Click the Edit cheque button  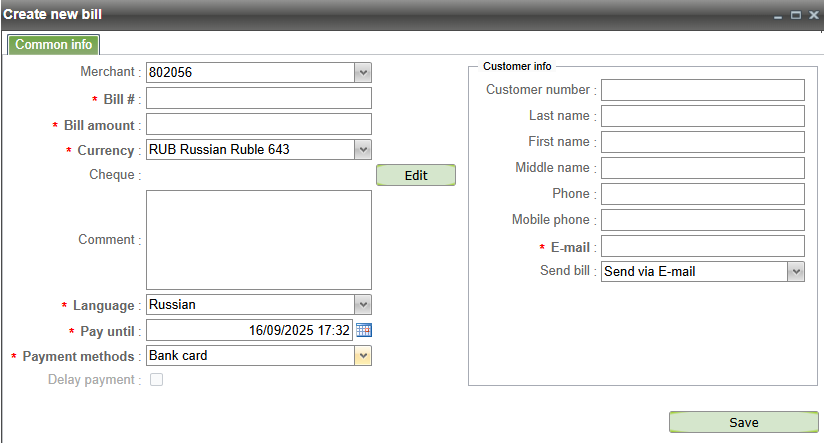[x=415, y=175]
